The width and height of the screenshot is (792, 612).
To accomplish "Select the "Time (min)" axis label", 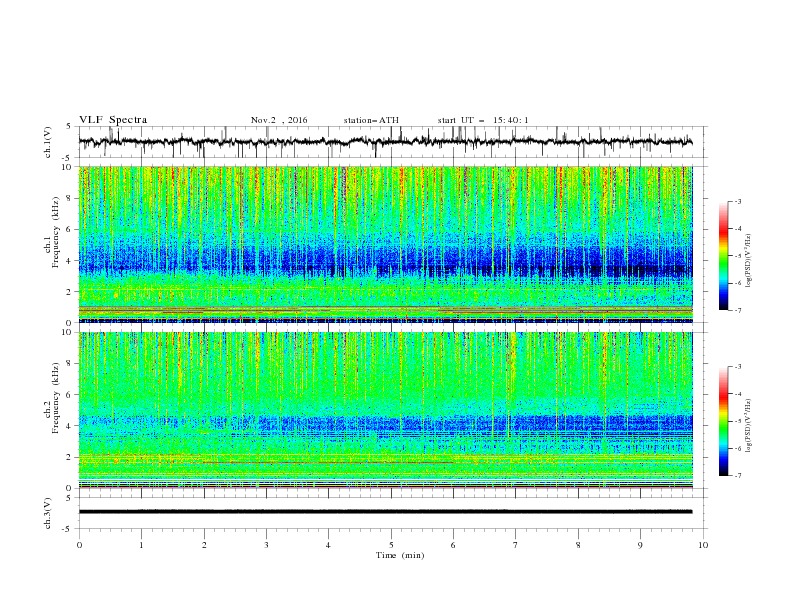I will (400, 555).
